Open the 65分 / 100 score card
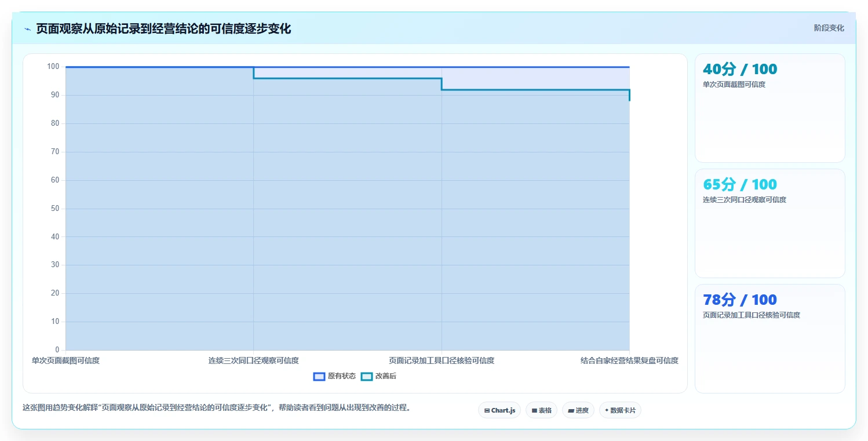868x441 pixels. (769, 223)
